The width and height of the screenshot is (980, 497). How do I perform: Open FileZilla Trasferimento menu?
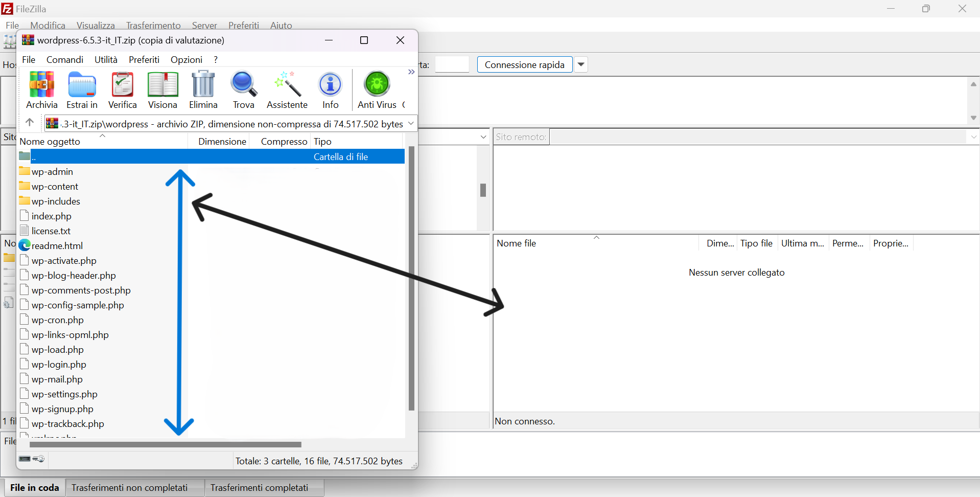(153, 26)
